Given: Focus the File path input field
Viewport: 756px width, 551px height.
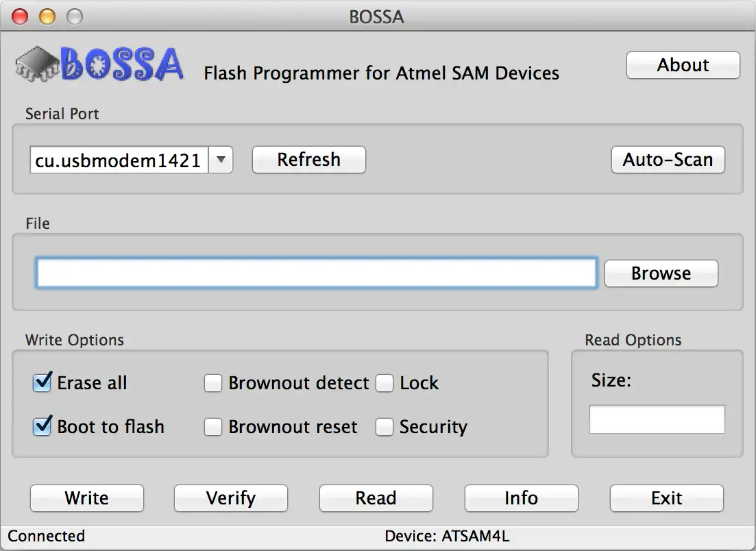Looking at the screenshot, I should pyautogui.click(x=317, y=273).
